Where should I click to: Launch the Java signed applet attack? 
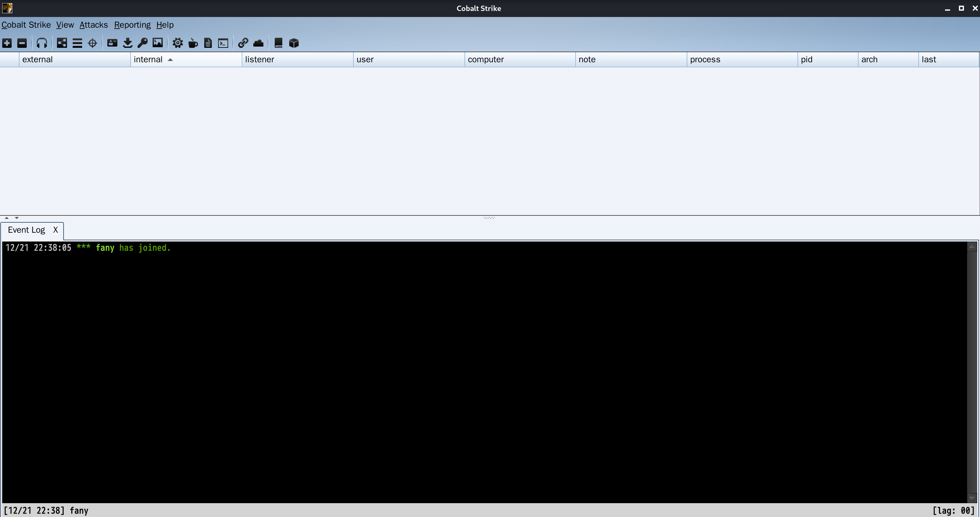(x=193, y=43)
